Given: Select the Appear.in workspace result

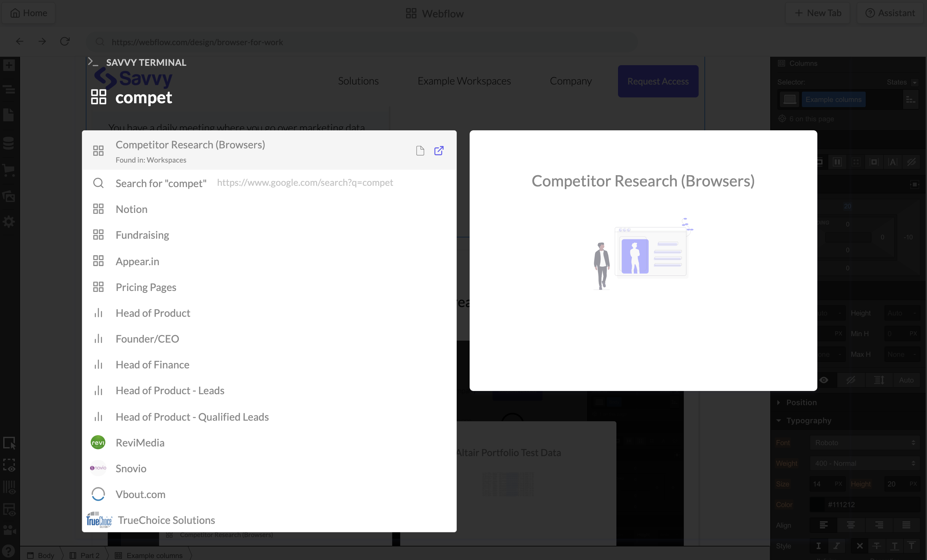Looking at the screenshot, I should [x=269, y=261].
